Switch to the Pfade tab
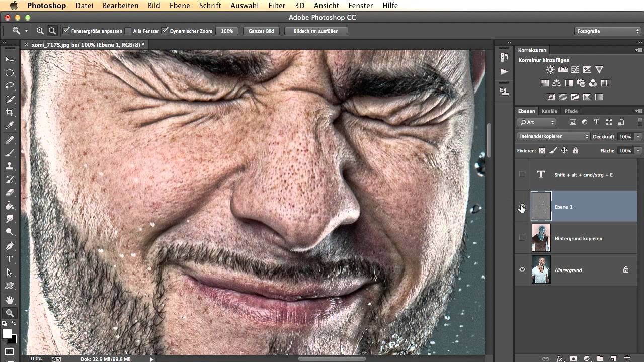Image resolution: width=644 pixels, height=362 pixels. point(571,111)
